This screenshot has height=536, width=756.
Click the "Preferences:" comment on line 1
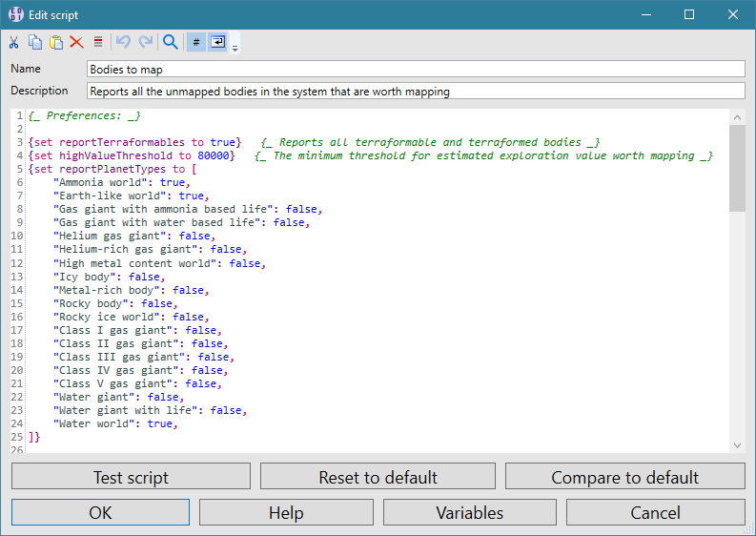click(x=84, y=115)
